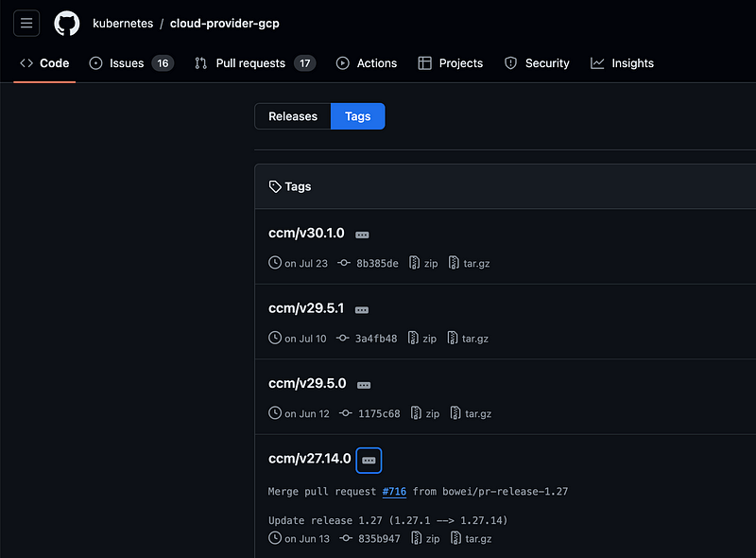Open commit 1175c68

coord(379,413)
